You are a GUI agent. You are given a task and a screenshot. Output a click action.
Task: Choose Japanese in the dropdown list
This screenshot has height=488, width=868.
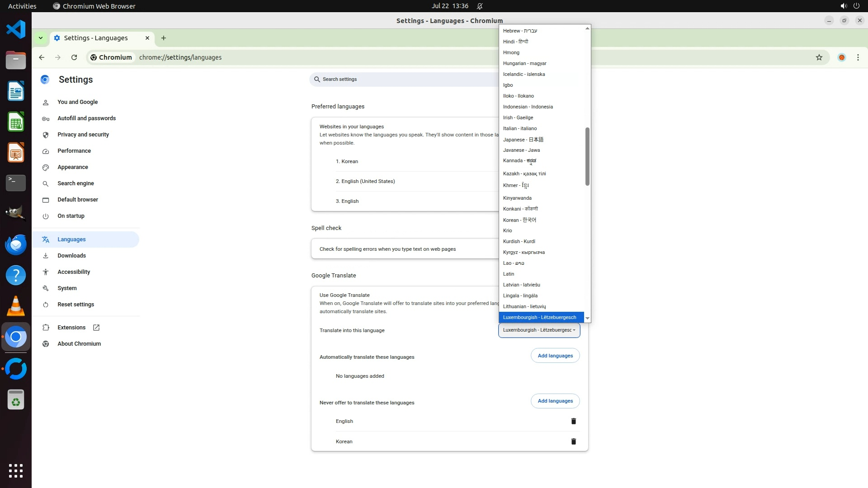pyautogui.click(x=523, y=140)
